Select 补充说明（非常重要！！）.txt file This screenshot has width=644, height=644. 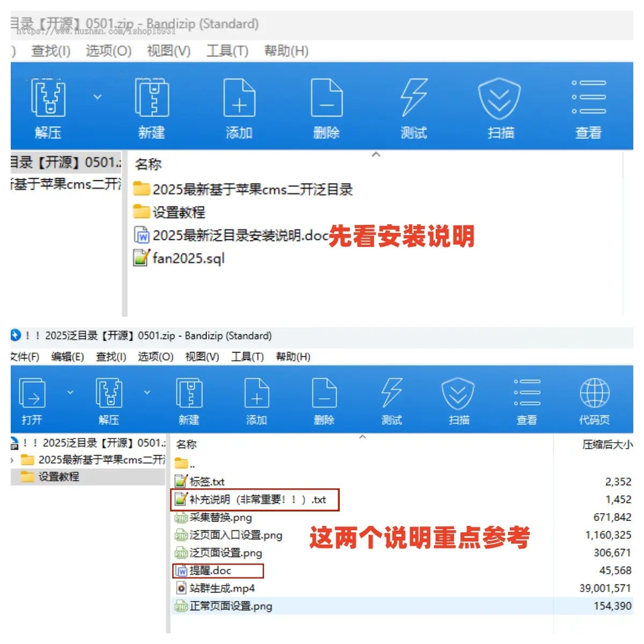pos(251,499)
